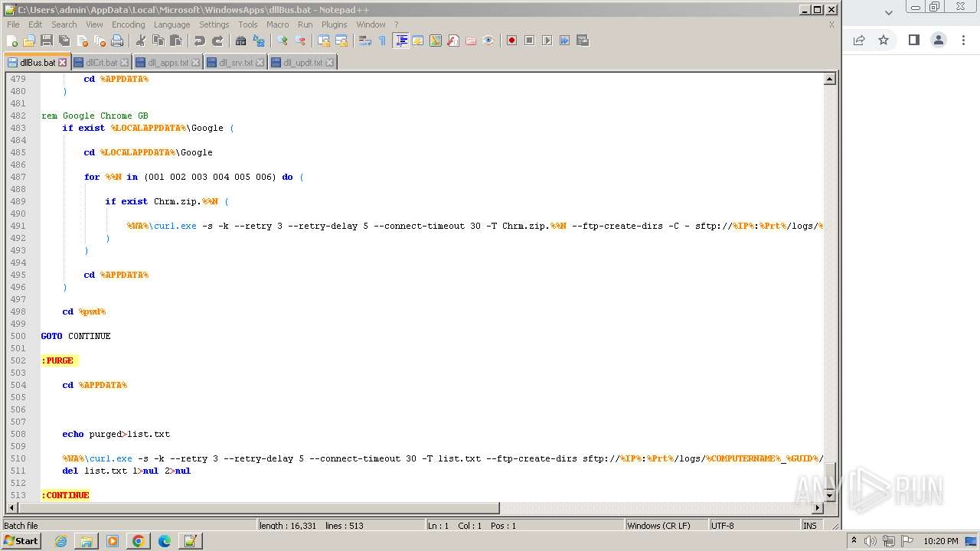Open the Search menu

[64, 24]
